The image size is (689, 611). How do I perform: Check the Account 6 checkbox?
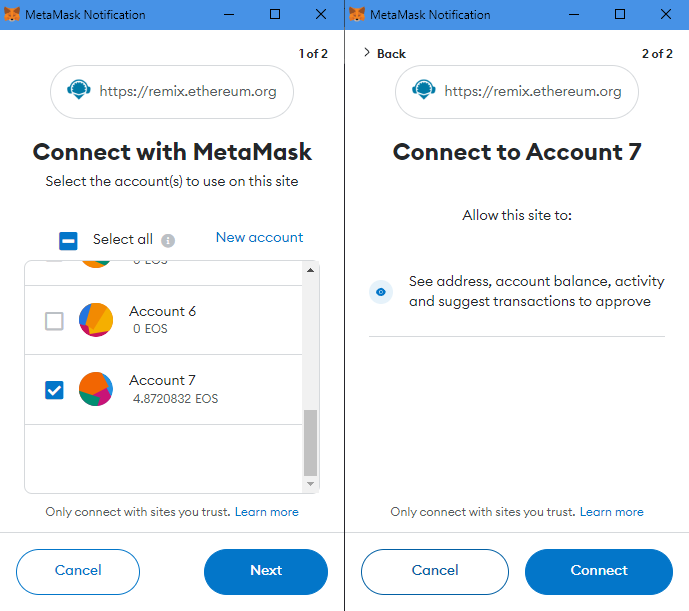pos(54,321)
